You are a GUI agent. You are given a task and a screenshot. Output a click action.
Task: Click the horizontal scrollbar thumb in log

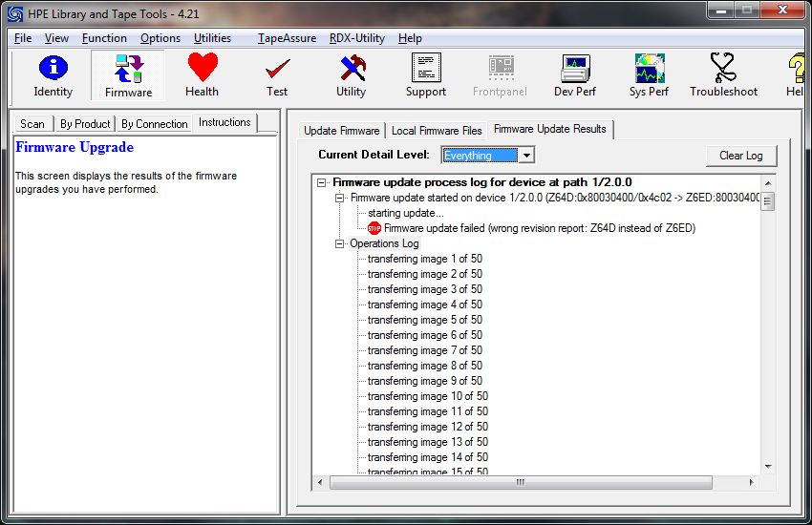(x=521, y=483)
